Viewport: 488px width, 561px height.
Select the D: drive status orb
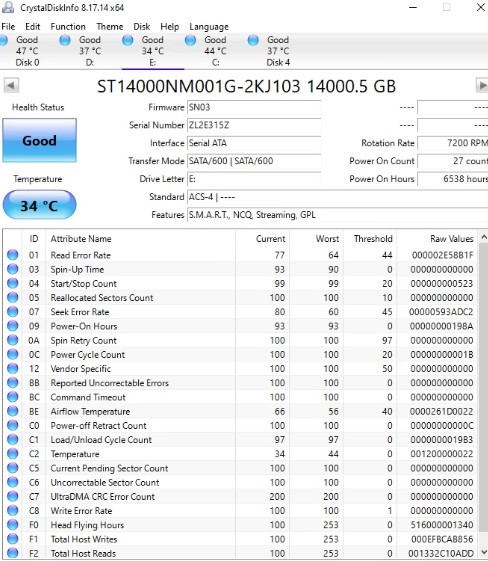click(65, 40)
